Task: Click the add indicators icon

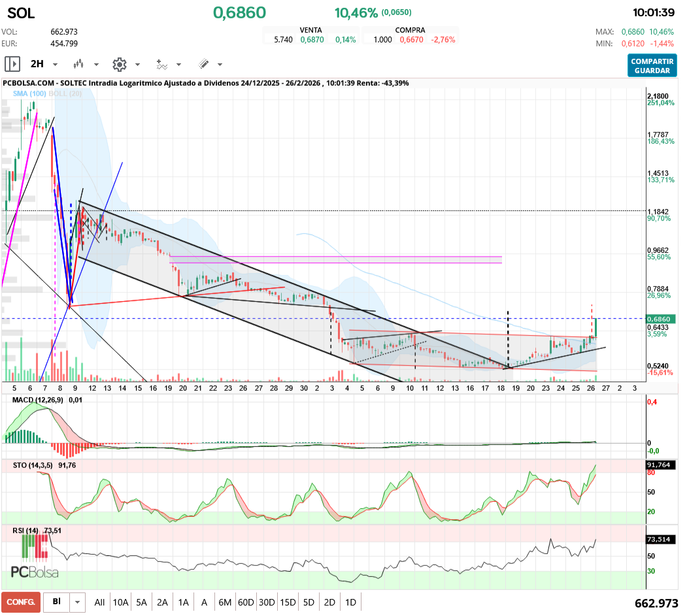Action: (161, 64)
